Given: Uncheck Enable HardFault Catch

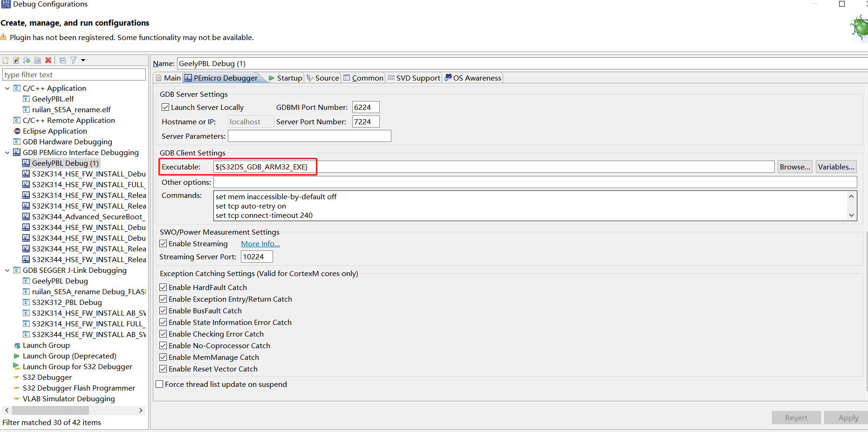Looking at the screenshot, I should (x=163, y=287).
